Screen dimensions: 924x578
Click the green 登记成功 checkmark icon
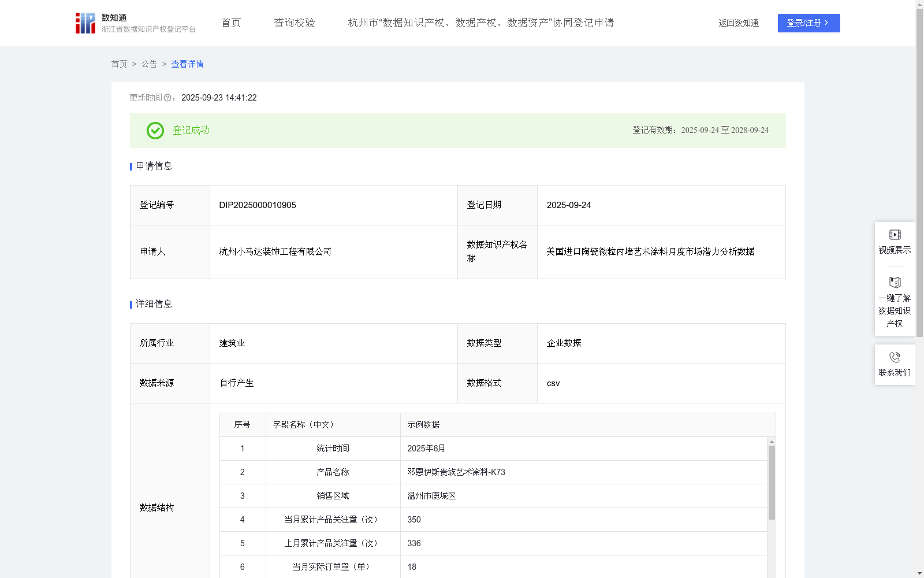click(x=155, y=131)
